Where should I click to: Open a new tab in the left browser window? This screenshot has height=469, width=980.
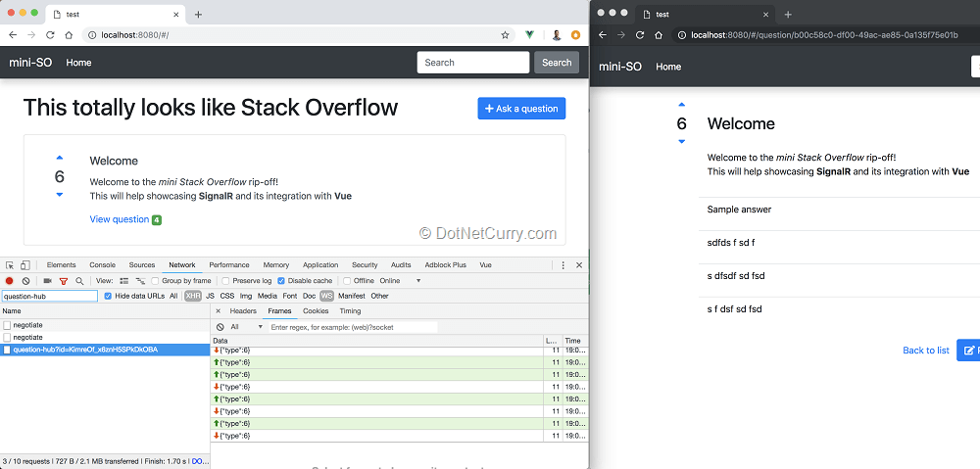tap(198, 15)
